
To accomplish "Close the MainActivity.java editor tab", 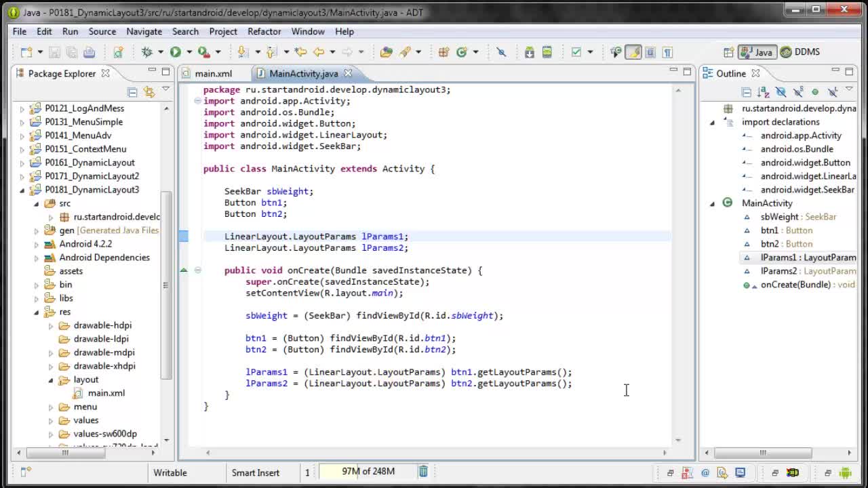I will (x=348, y=73).
